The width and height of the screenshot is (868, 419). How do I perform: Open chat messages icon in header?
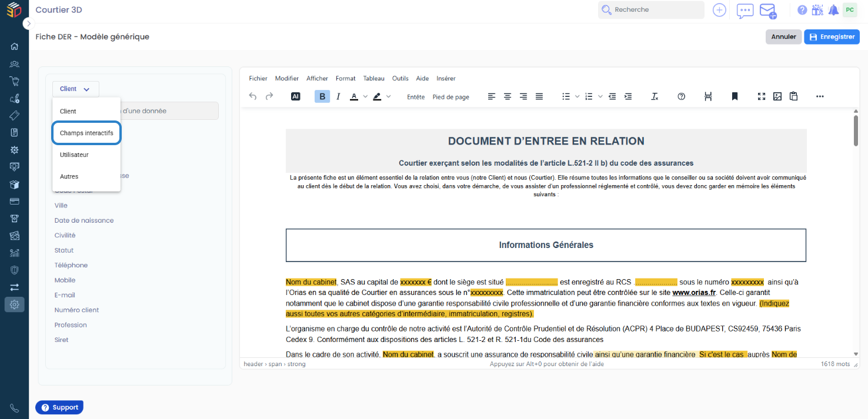point(745,10)
